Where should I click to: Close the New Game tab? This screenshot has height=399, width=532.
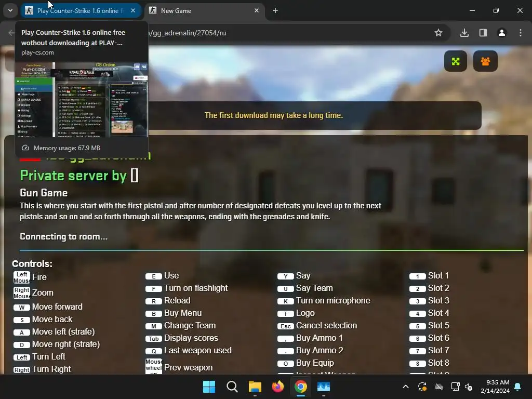(x=257, y=10)
